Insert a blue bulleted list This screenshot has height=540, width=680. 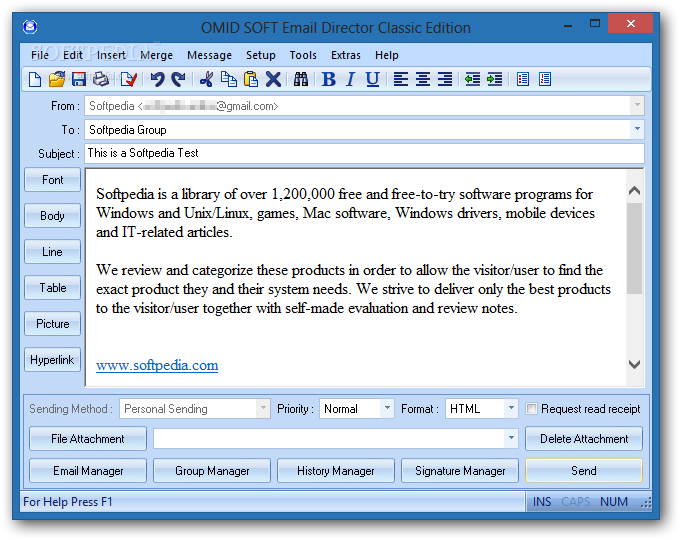tap(523, 79)
